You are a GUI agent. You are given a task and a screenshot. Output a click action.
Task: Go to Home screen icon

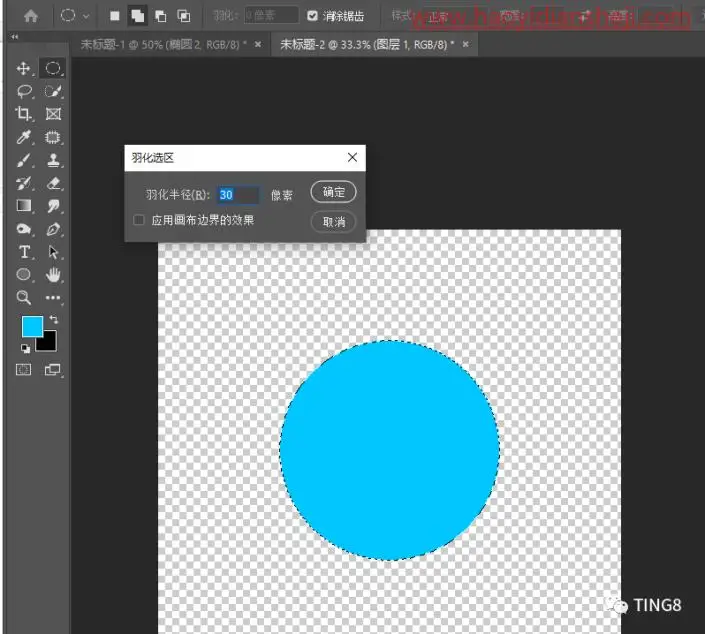[x=31, y=16]
